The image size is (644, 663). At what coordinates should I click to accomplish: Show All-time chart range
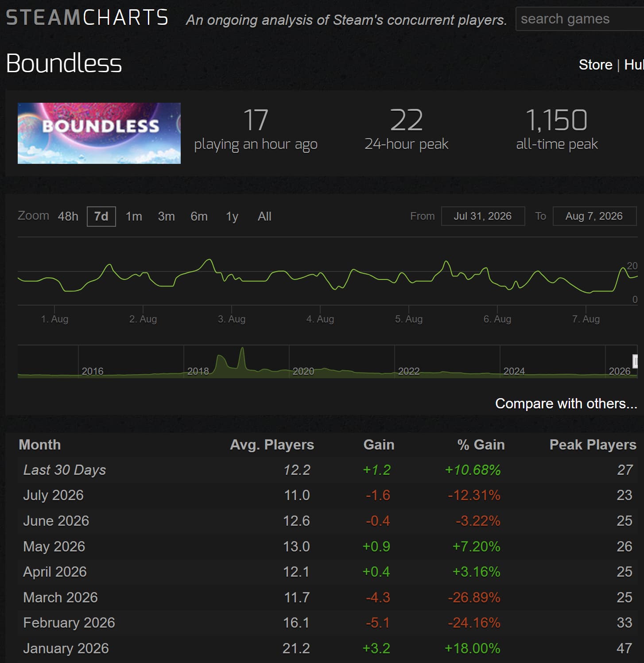point(264,217)
